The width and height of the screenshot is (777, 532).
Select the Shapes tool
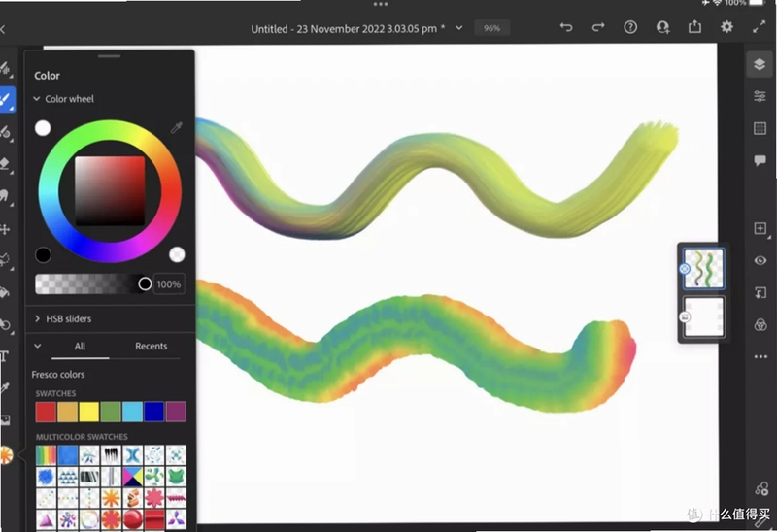[5, 324]
